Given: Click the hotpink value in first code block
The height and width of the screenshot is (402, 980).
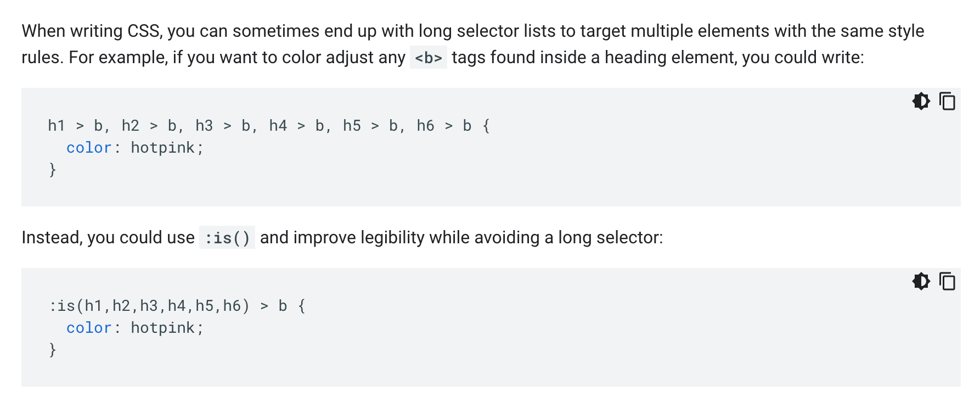Looking at the screenshot, I should pos(162,148).
